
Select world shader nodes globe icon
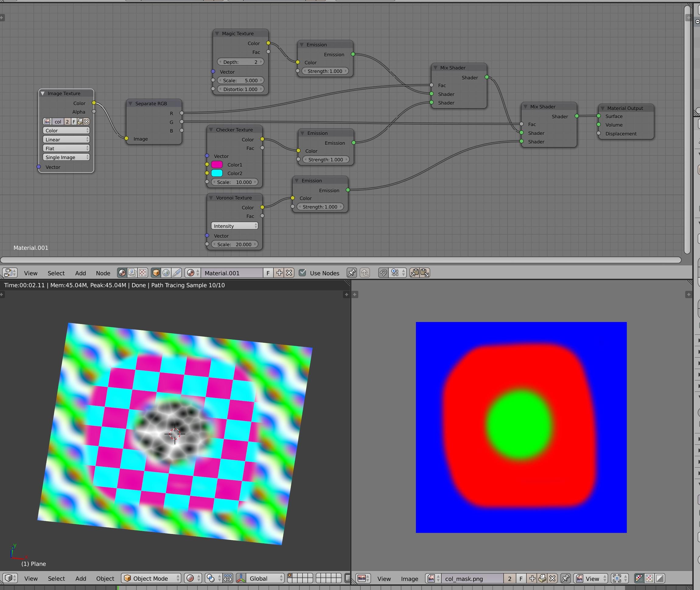point(166,273)
